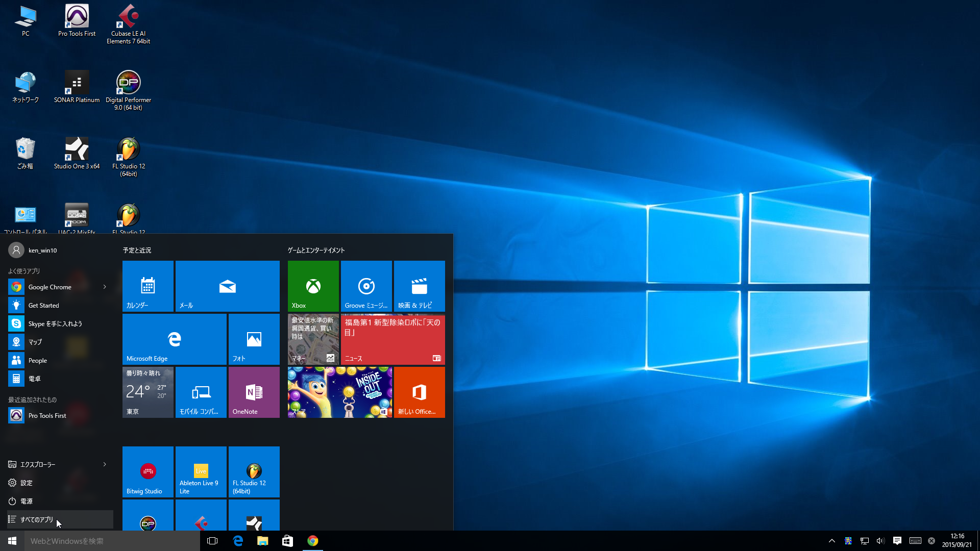This screenshot has height=551, width=980.
Task: Open the 新しい Office tile
Action: click(x=420, y=392)
